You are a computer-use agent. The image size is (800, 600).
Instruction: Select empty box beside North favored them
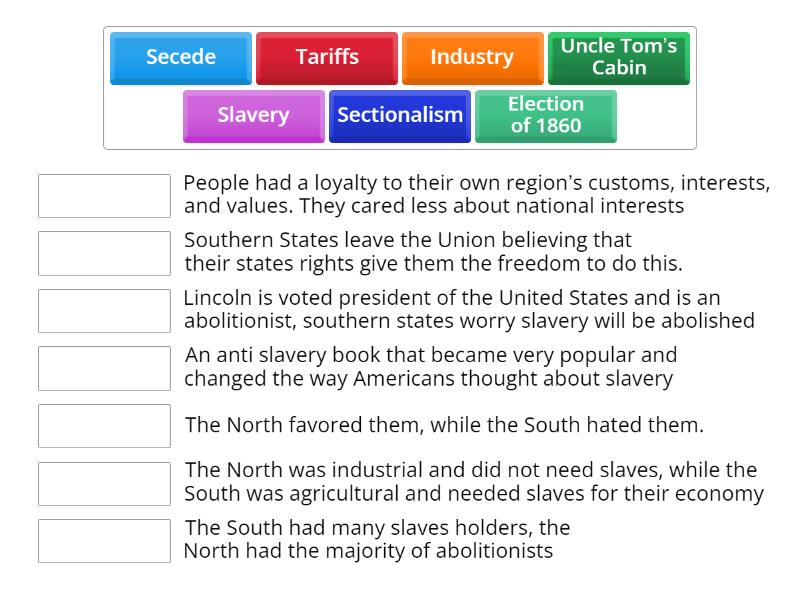tap(104, 426)
